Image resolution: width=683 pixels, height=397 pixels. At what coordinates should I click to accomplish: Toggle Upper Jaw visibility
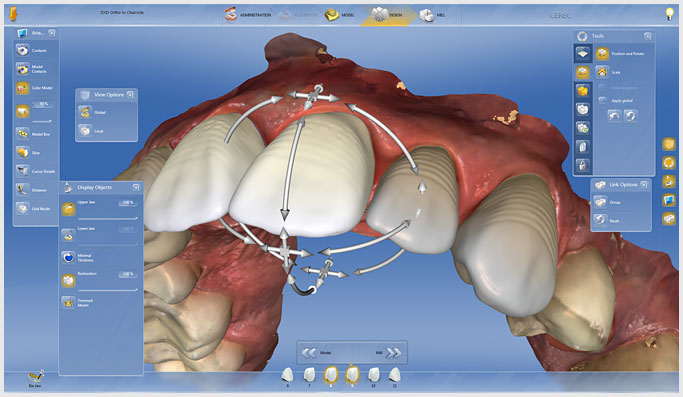tap(68, 209)
